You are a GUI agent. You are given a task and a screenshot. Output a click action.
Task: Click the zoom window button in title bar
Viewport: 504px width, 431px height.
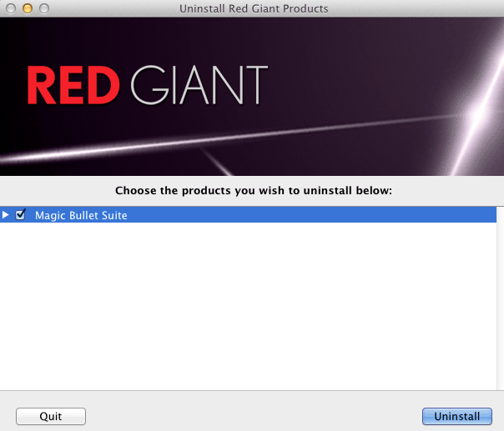44,8
